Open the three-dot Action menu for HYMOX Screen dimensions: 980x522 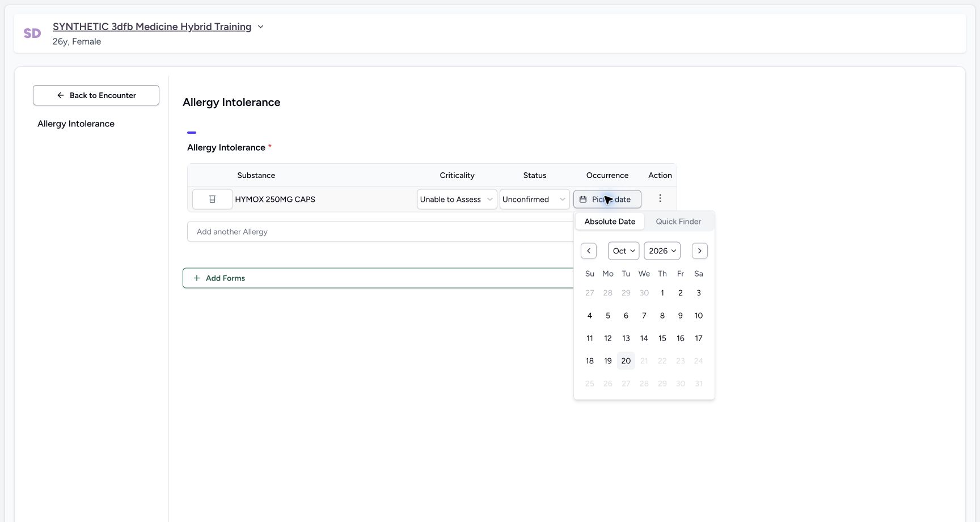pyautogui.click(x=660, y=198)
